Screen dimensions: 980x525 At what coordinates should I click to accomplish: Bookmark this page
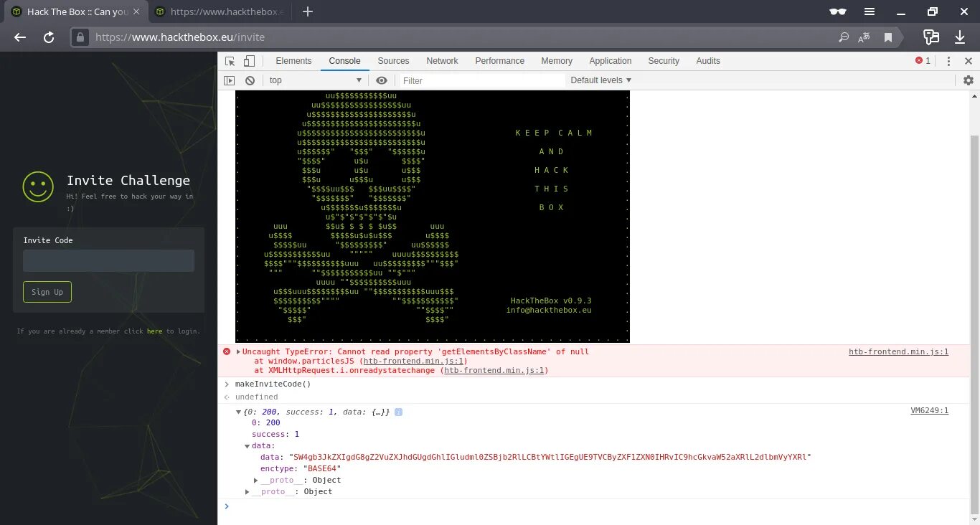click(x=888, y=37)
